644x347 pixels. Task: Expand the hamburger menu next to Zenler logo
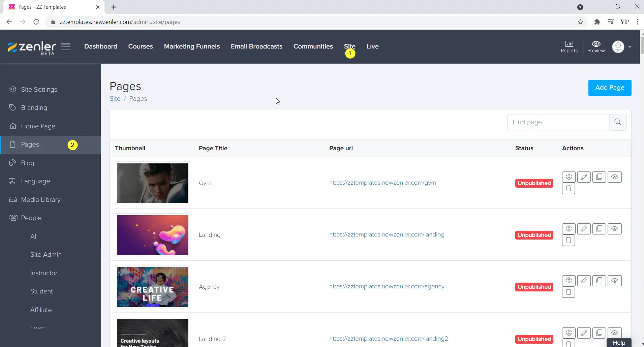point(66,47)
